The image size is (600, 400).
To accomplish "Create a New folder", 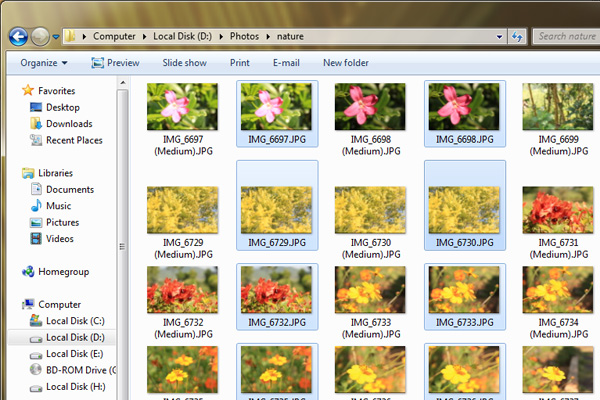I will coord(346,63).
